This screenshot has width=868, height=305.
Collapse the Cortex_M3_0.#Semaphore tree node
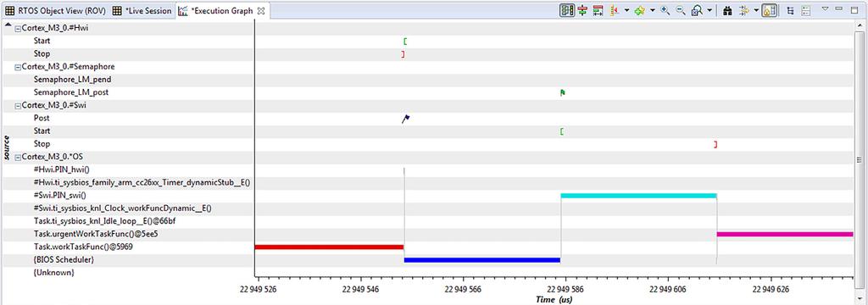click(x=18, y=66)
